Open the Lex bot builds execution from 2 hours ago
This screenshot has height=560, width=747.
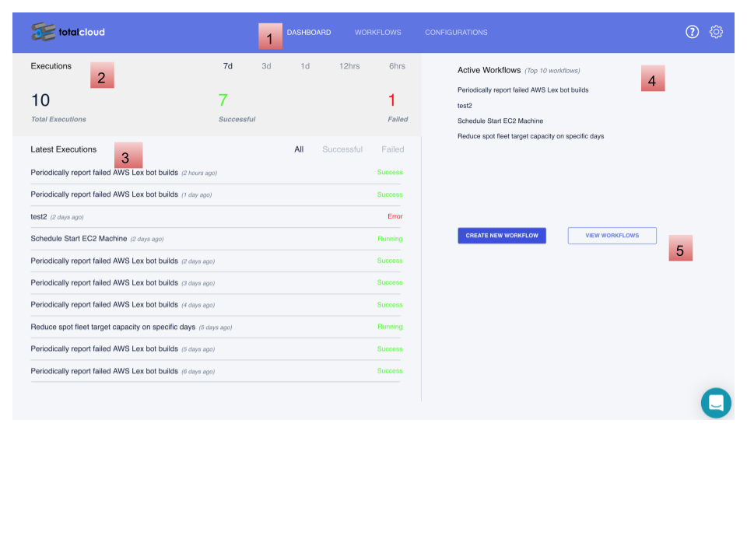pyautogui.click(x=216, y=173)
